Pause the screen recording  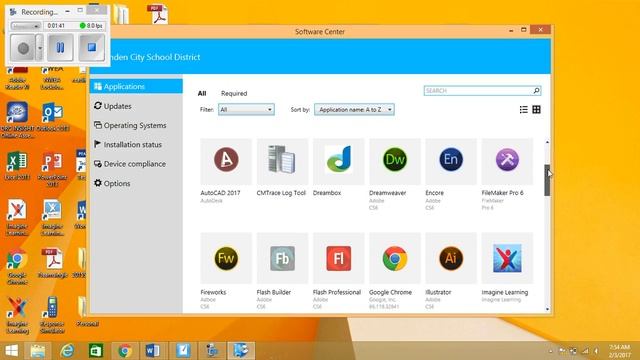[60, 48]
